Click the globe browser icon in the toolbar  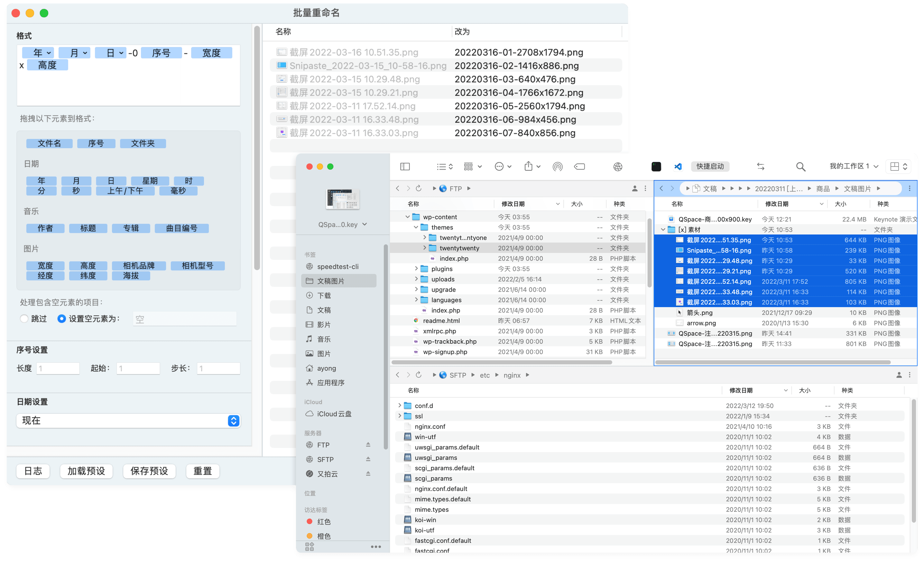[x=618, y=166]
